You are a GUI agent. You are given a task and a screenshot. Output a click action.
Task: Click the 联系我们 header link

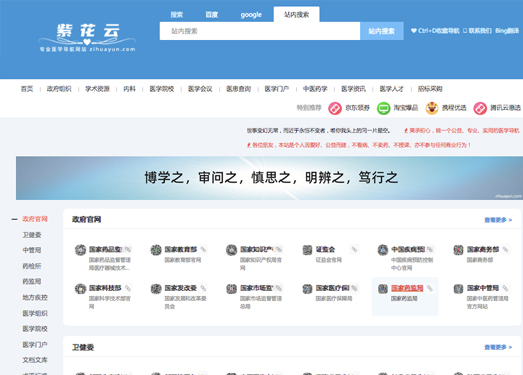(478, 31)
